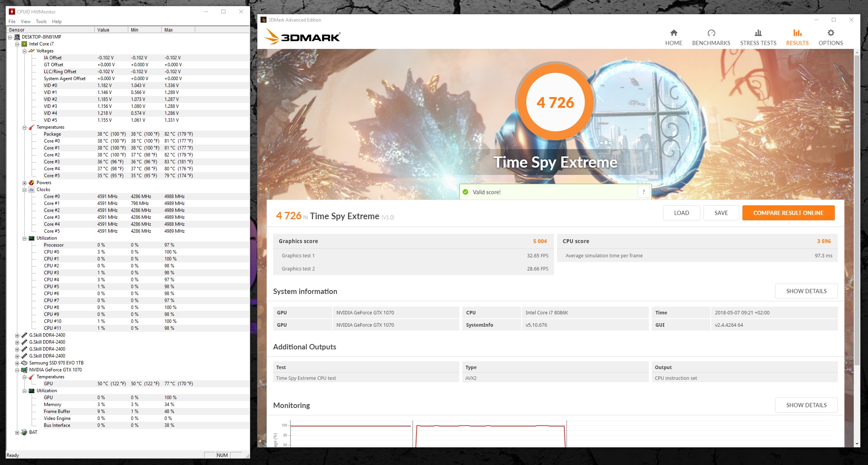Click the NVIDIA GeForce GTX 1070 card icon
This screenshot has width=868, height=465.
[x=24, y=370]
